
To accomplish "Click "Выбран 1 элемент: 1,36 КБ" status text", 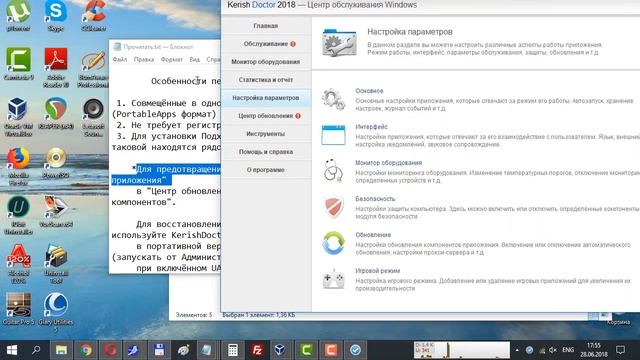I will pos(258,315).
